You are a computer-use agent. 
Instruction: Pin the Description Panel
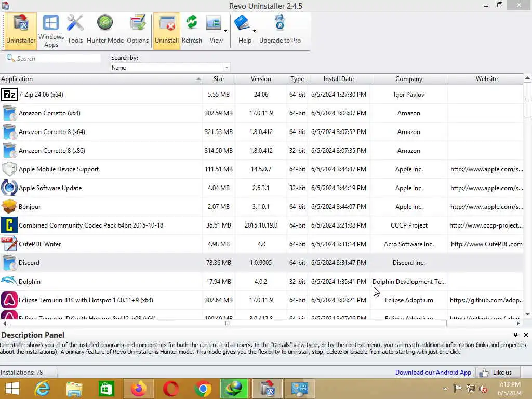click(516, 335)
